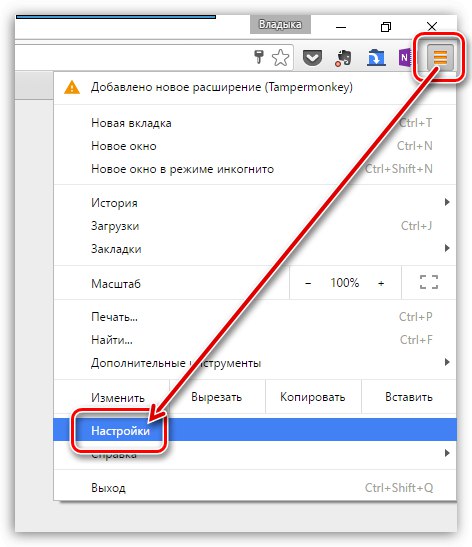Click the Evernote elephant extension icon

coord(343,58)
